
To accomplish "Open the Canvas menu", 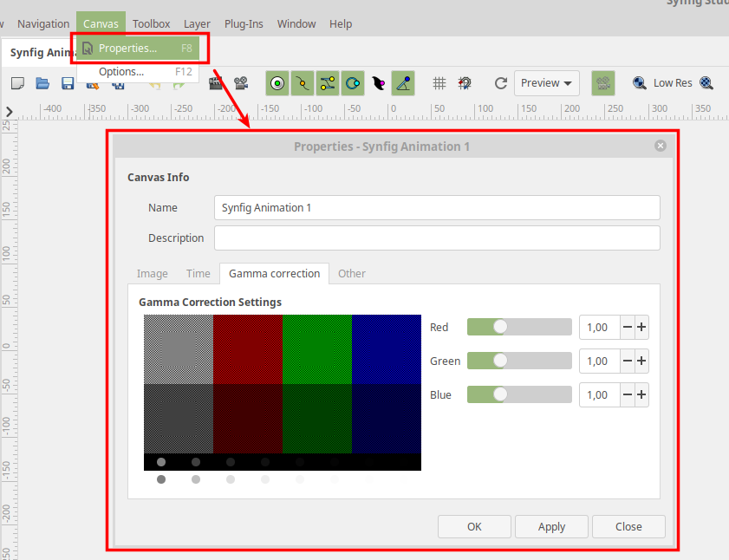I will click(x=101, y=23).
